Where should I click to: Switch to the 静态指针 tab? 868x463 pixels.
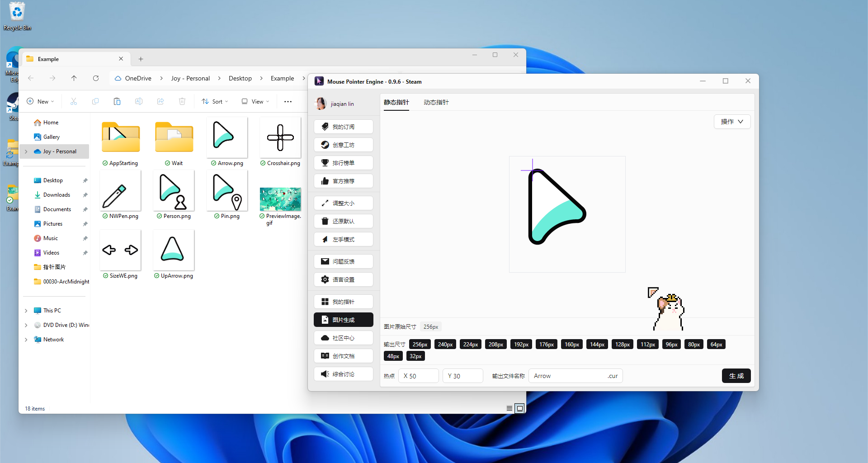coord(396,102)
